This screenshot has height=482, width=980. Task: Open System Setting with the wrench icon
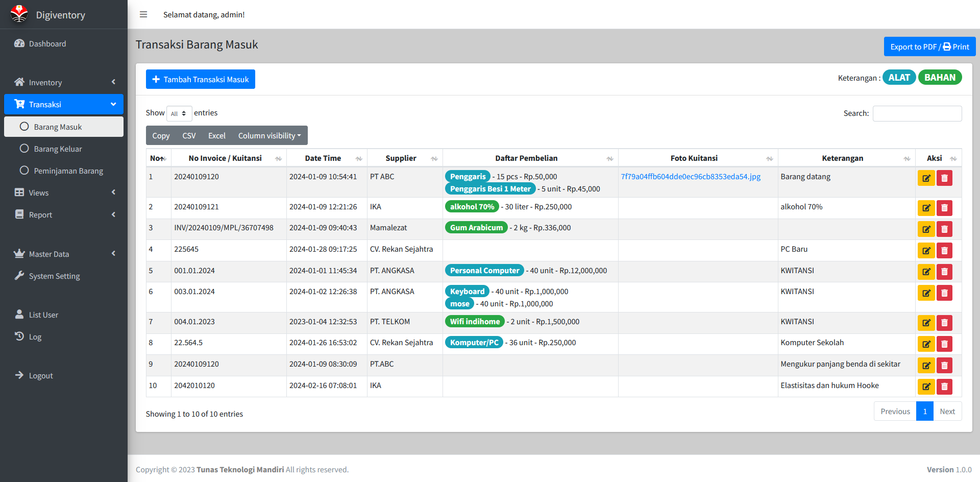[x=54, y=276]
